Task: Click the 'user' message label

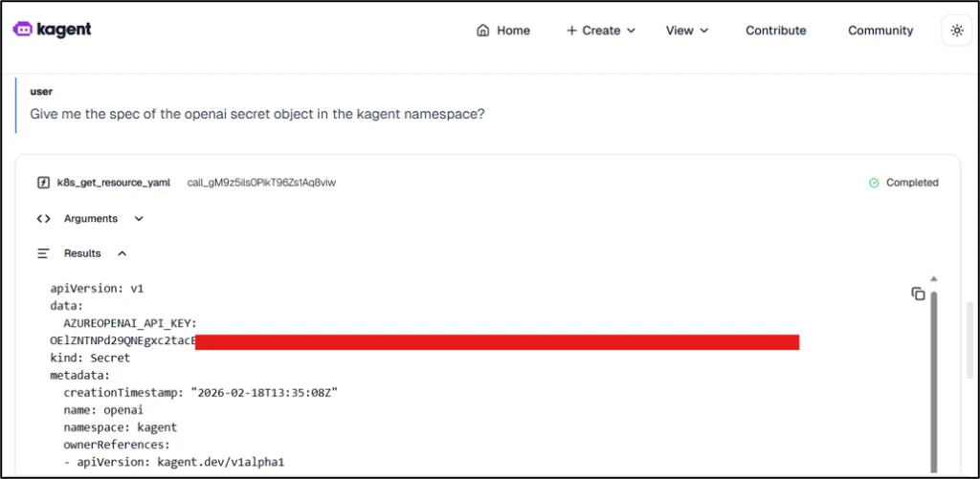Action: click(41, 91)
